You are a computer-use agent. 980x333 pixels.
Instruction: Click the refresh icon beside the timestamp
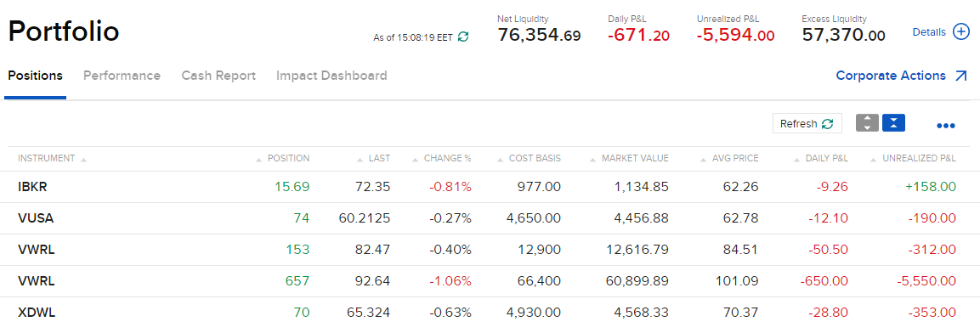pyautogui.click(x=463, y=37)
